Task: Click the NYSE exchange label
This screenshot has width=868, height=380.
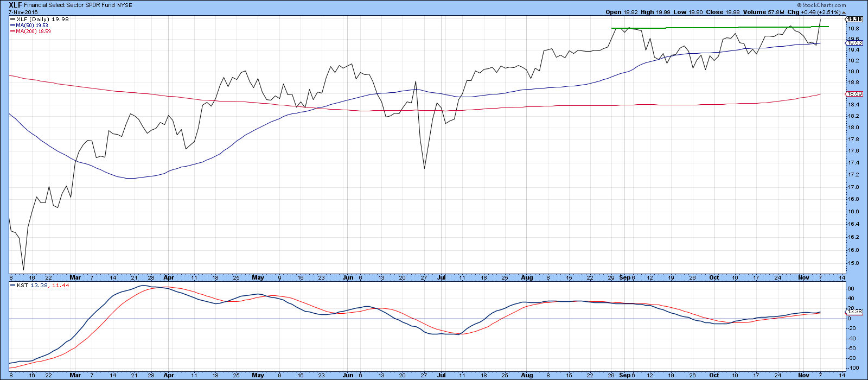Action: click(124, 5)
